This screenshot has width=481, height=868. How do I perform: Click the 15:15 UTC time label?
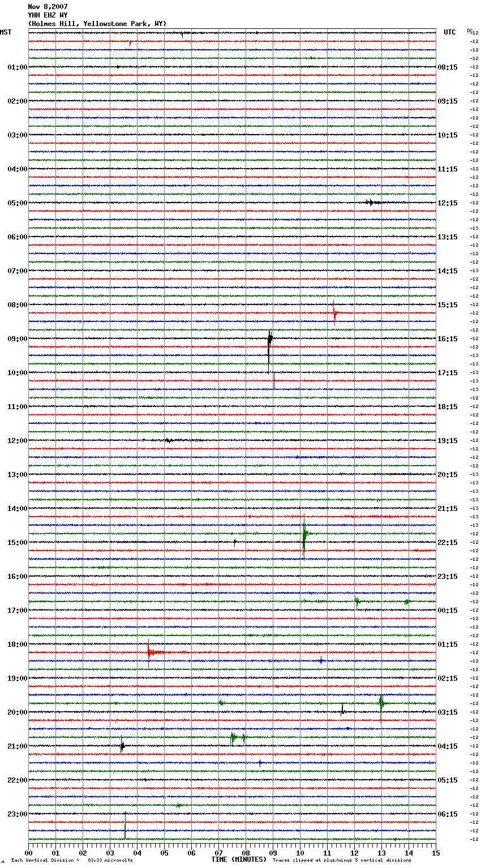tap(448, 305)
